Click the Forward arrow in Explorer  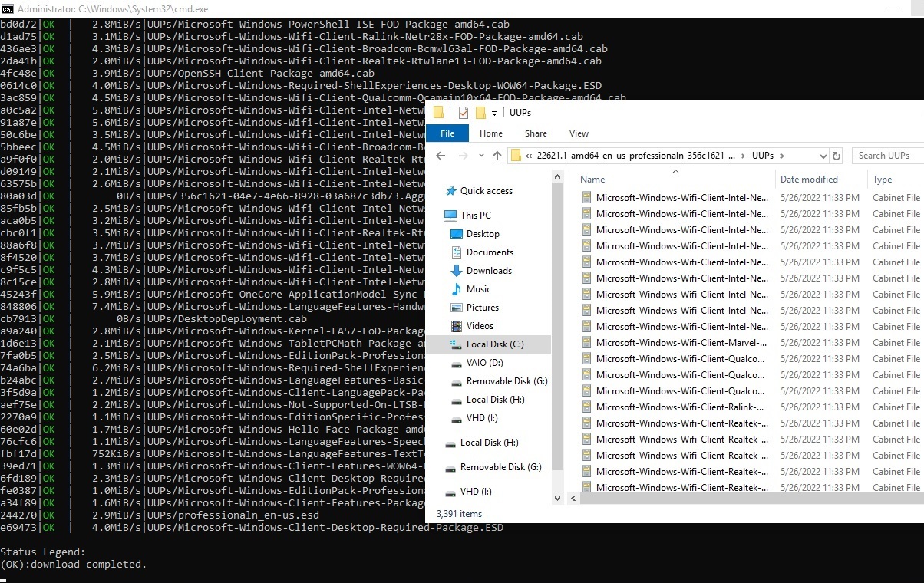tap(463, 156)
